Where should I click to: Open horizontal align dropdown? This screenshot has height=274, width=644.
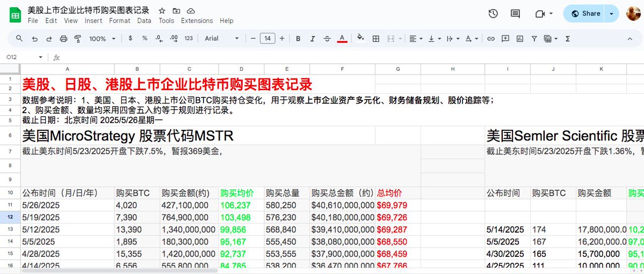(x=416, y=39)
